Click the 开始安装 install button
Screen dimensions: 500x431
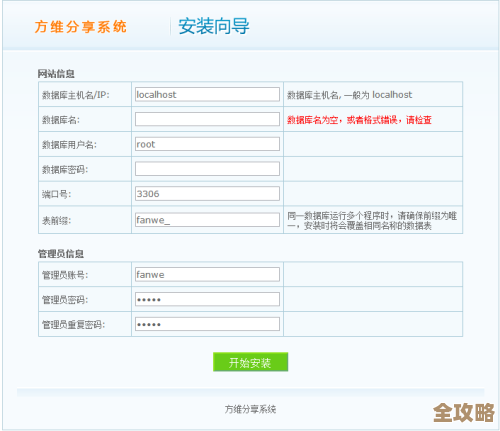click(250, 362)
